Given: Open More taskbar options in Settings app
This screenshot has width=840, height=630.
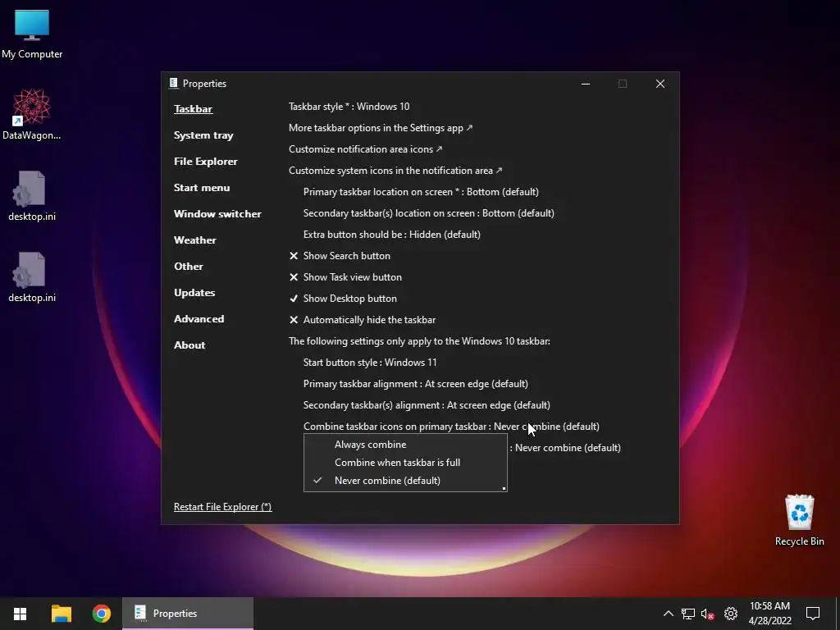Looking at the screenshot, I should 381,128.
